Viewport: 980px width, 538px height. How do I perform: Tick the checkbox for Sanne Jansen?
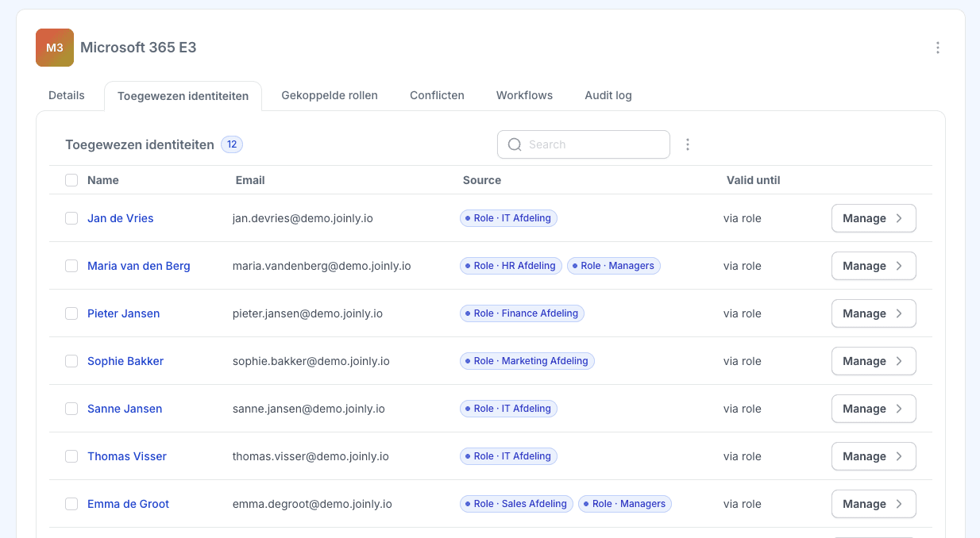point(71,409)
